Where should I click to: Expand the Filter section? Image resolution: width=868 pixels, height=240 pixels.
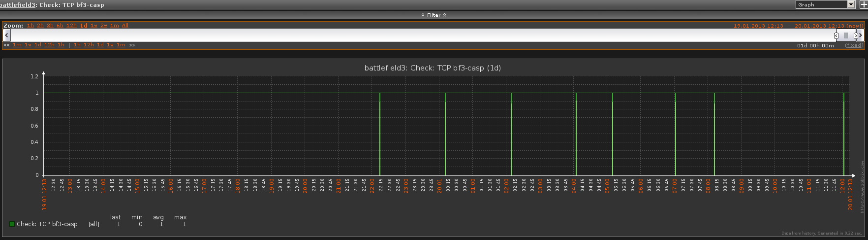pos(434,15)
